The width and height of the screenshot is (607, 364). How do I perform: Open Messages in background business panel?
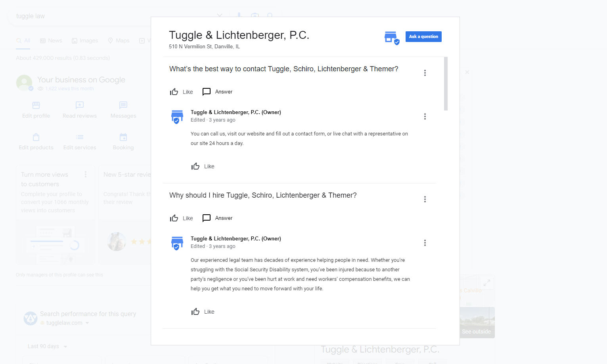tap(123, 110)
